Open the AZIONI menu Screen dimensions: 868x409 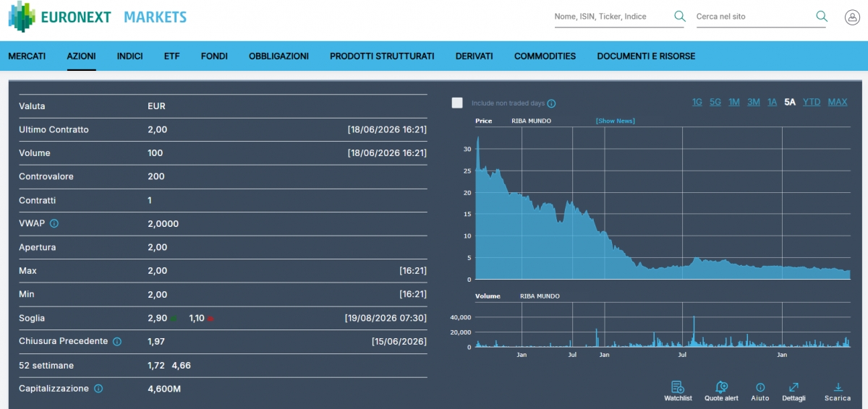point(81,56)
